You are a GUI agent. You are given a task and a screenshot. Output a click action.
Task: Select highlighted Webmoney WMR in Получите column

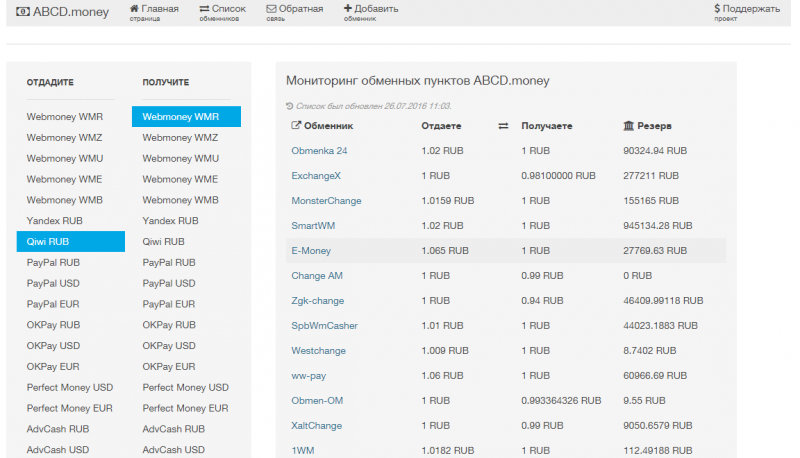[186, 117]
